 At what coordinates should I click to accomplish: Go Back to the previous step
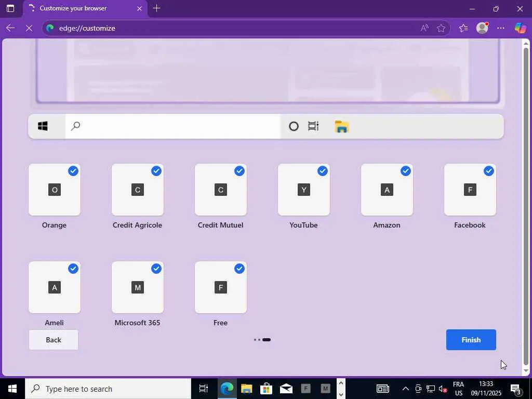(x=54, y=340)
